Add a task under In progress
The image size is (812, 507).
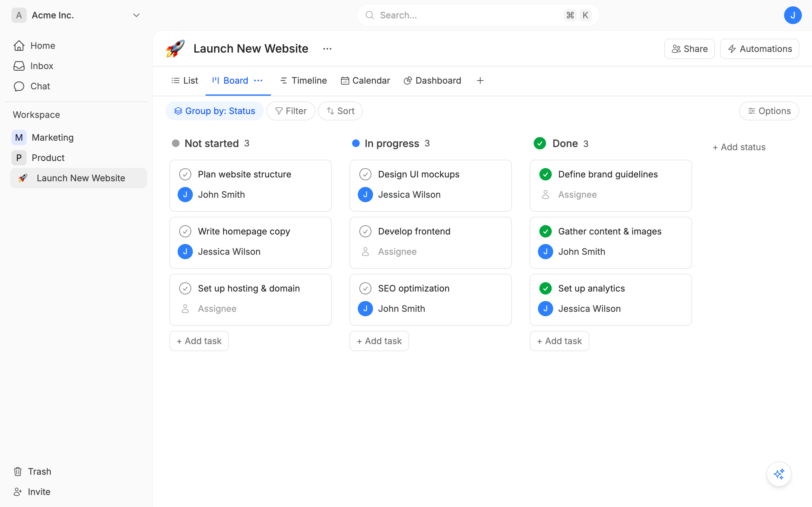(x=379, y=341)
